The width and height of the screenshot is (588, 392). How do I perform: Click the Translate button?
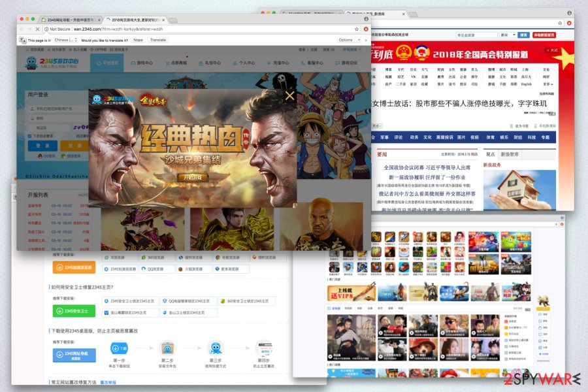click(158, 40)
